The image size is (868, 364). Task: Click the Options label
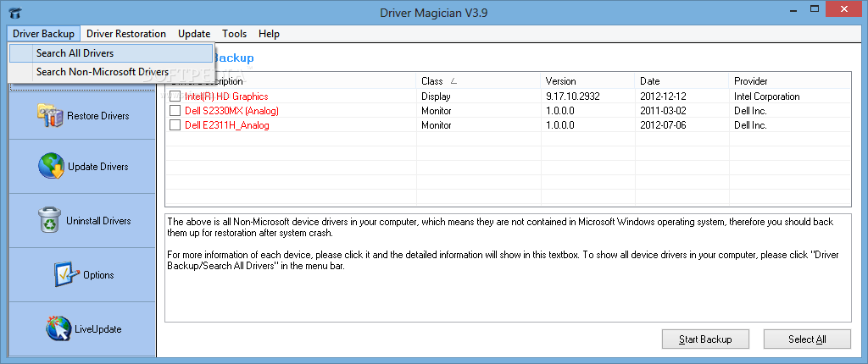98,275
